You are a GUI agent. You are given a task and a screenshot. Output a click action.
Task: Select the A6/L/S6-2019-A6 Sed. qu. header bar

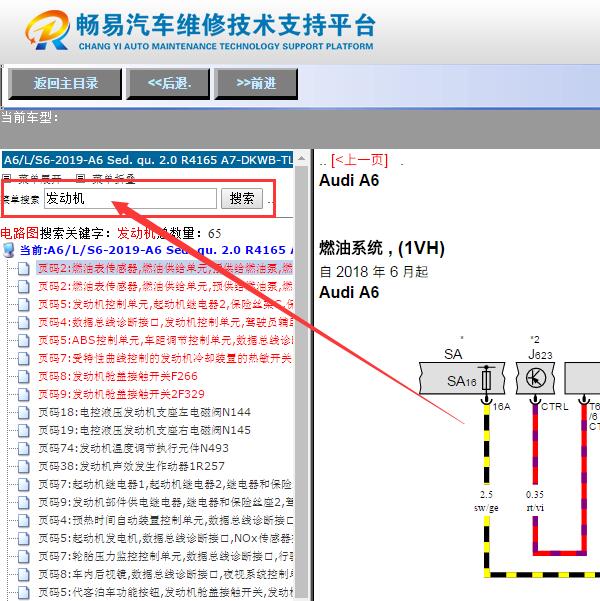pos(148,159)
